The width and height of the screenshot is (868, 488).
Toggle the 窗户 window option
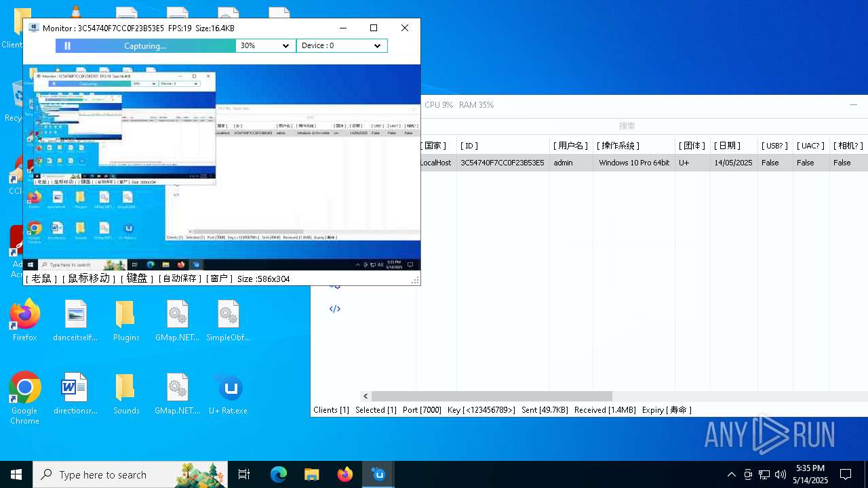tap(220, 279)
